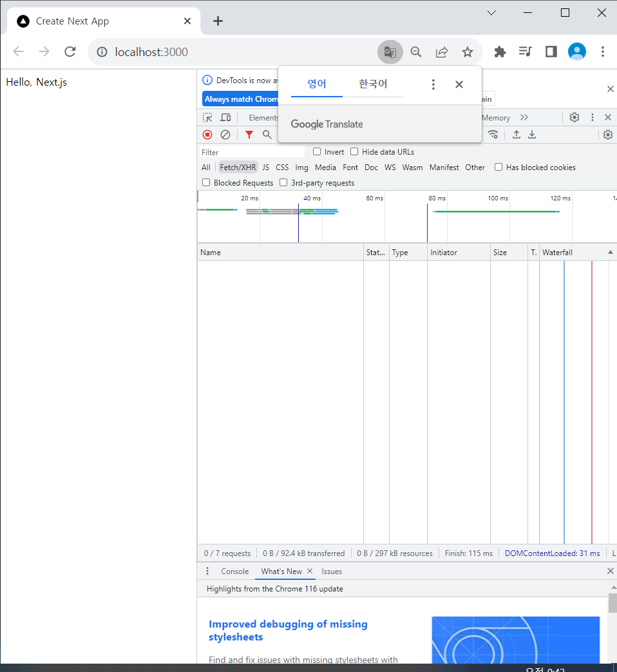Viewport: 617px width, 672px height.
Task: Open the Extensions puzzle icon
Action: tap(500, 52)
